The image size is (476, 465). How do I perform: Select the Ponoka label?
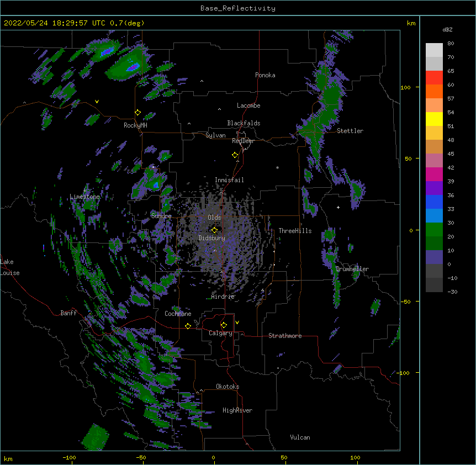pos(265,75)
